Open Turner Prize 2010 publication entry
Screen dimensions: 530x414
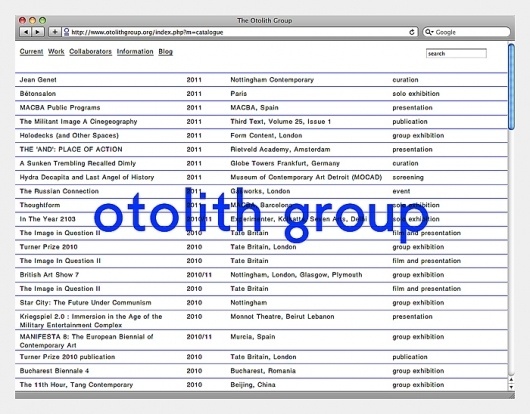[67, 357]
